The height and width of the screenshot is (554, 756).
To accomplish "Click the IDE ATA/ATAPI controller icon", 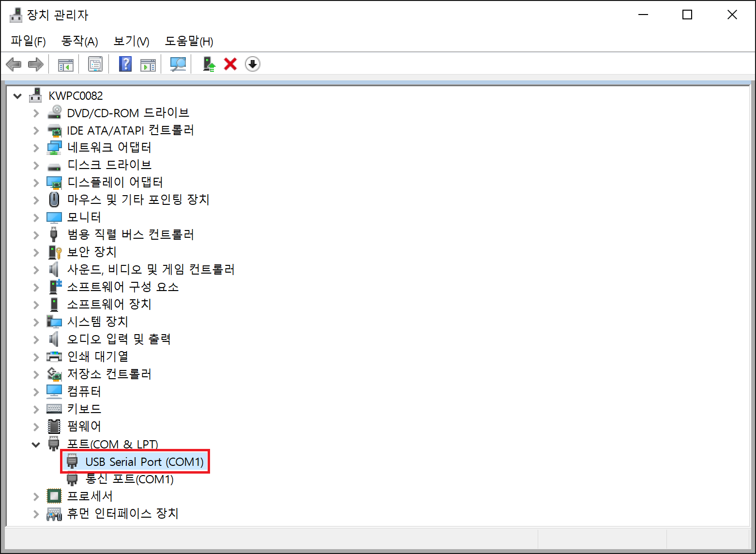I will tap(54, 130).
